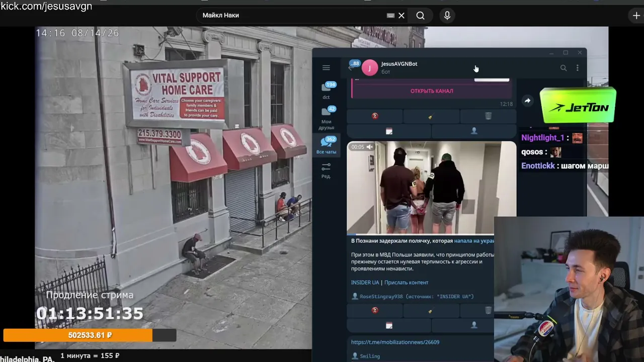644x362 pixels.
Task: Click the user silhouette bot button above the video
Action: [x=474, y=131]
